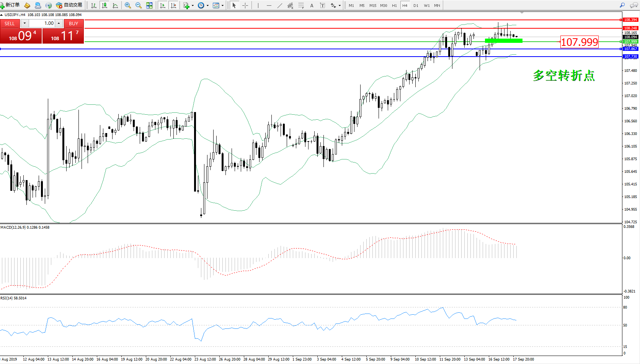This screenshot has width=640, height=364.
Task: Switch to the M15 timeframe
Action: (372, 5)
